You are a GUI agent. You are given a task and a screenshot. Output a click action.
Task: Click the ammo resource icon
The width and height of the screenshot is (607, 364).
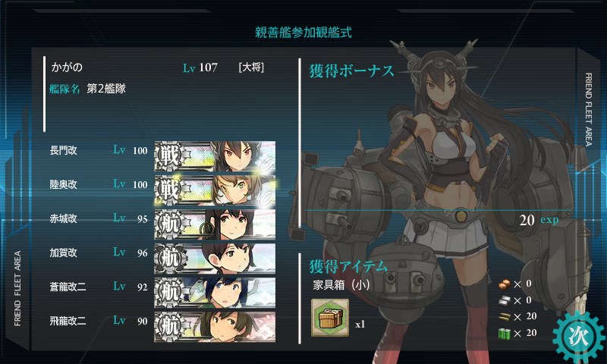[x=504, y=317]
